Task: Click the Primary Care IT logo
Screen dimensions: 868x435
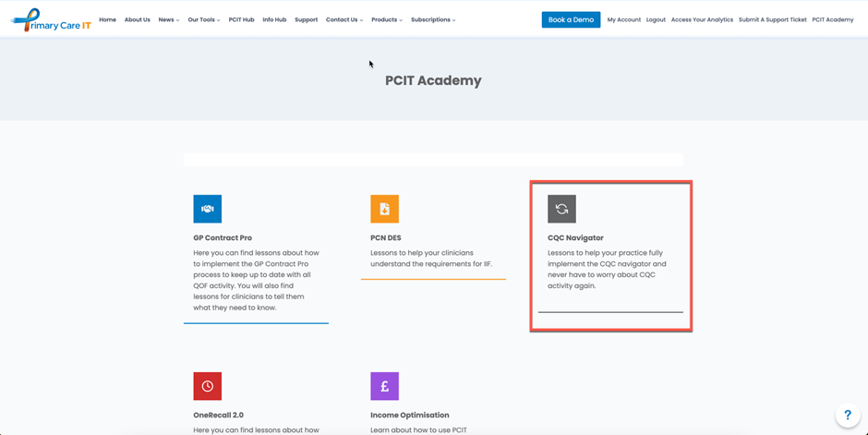Action: point(50,20)
